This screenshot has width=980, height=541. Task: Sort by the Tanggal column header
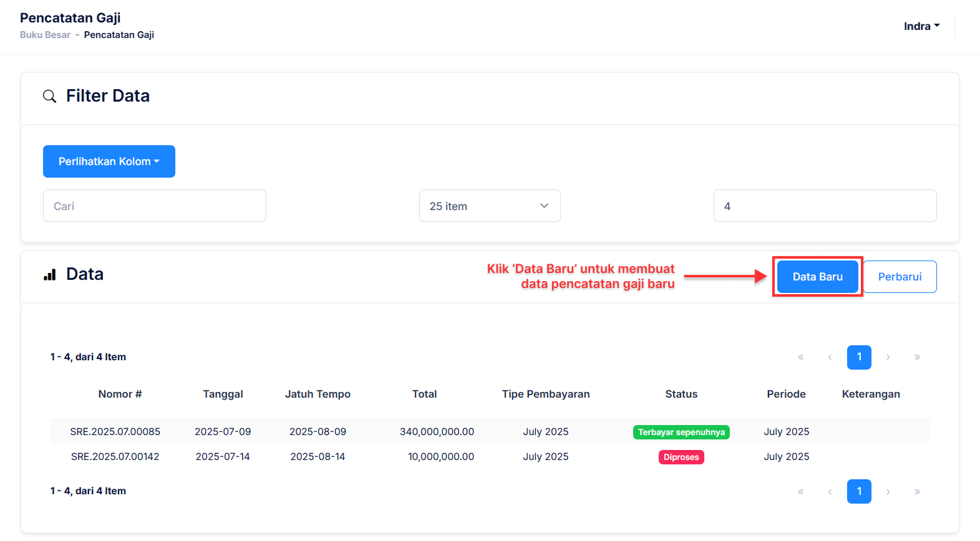223,394
